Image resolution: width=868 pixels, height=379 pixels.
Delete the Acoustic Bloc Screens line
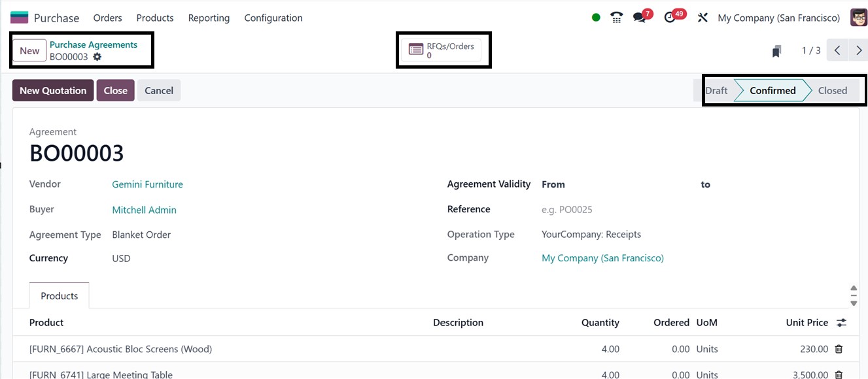coord(839,349)
